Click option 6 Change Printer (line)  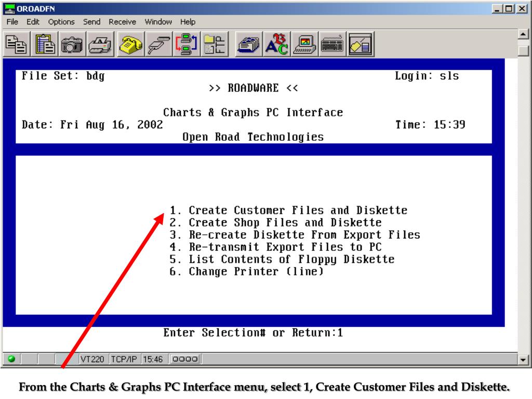(247, 271)
